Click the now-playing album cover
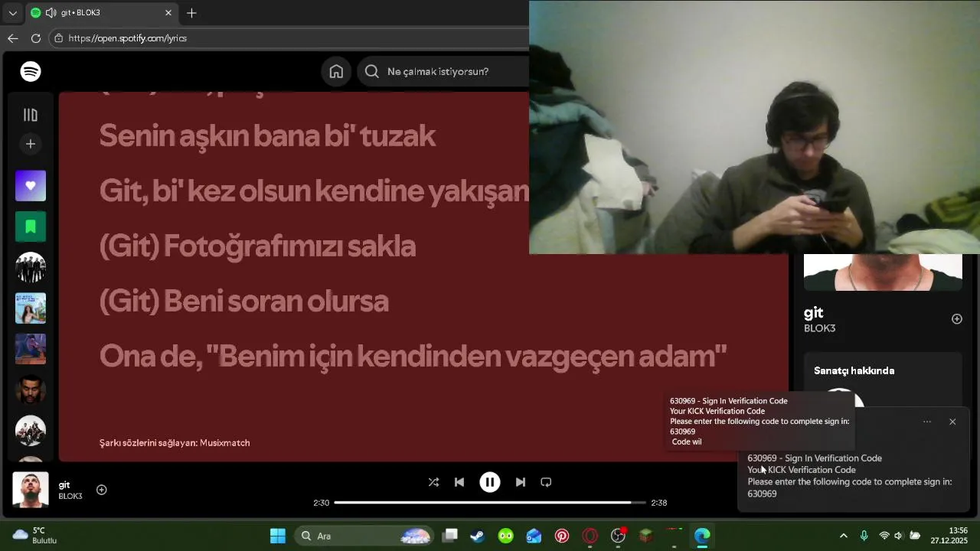 point(31,490)
